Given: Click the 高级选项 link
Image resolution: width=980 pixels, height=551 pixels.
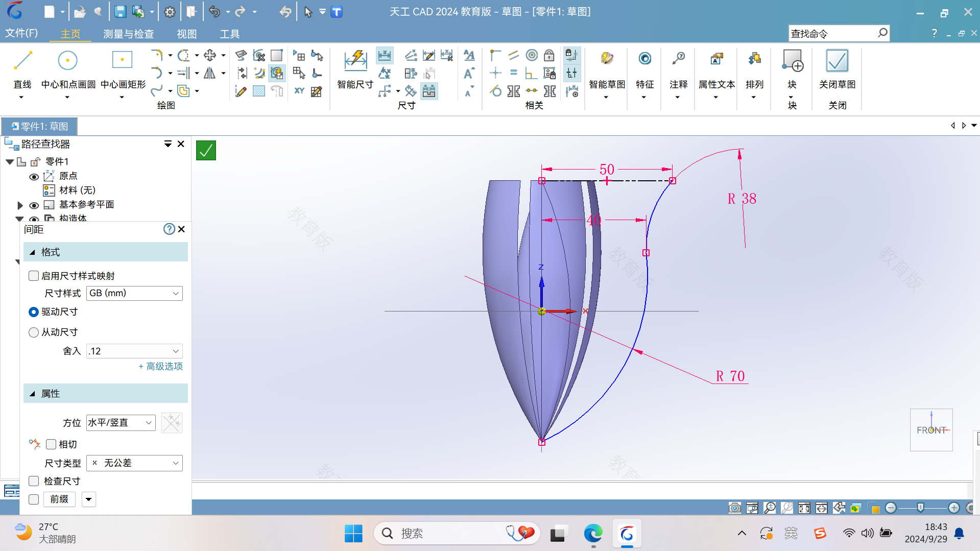Looking at the screenshot, I should 161,367.
